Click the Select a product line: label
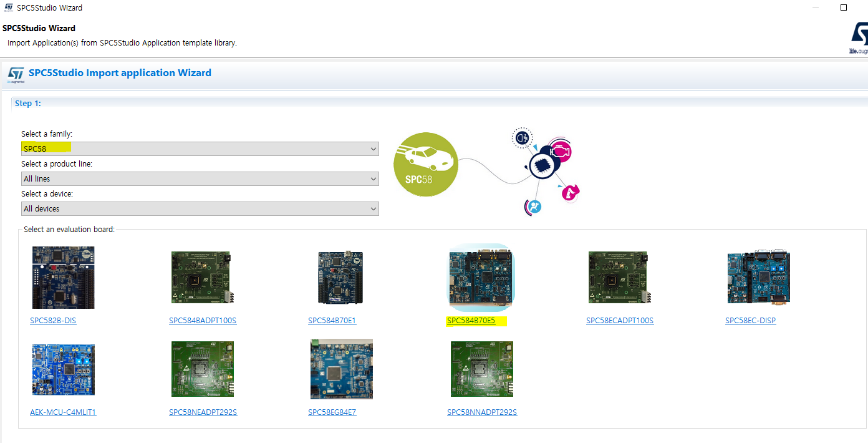The width and height of the screenshot is (868, 443). (57, 164)
